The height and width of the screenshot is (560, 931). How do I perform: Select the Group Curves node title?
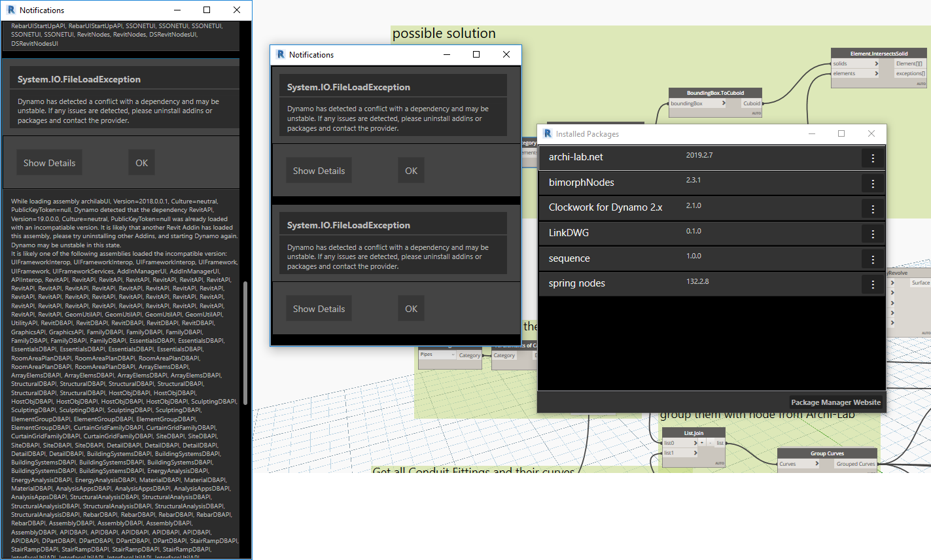(x=827, y=453)
